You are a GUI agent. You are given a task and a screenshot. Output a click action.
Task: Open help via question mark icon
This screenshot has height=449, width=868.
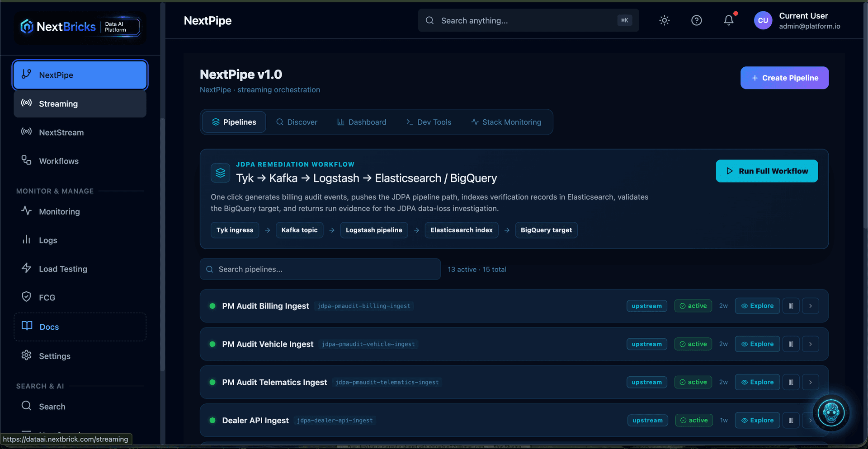(697, 20)
